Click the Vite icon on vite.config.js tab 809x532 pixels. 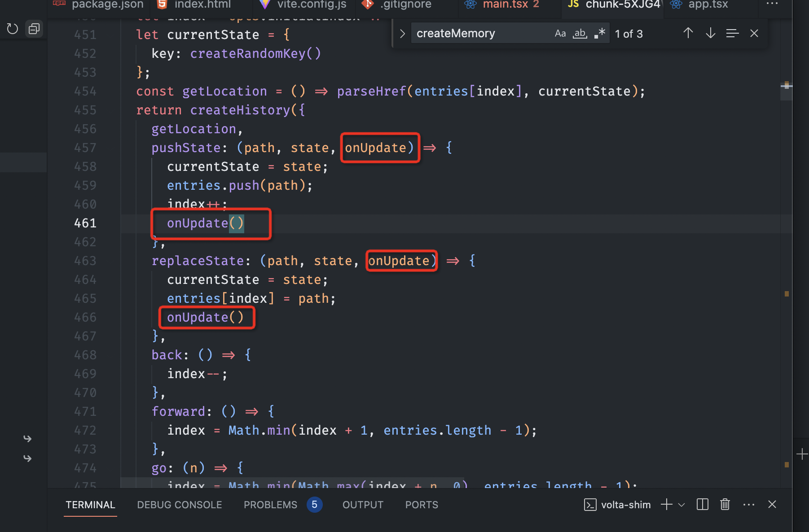point(265,4)
